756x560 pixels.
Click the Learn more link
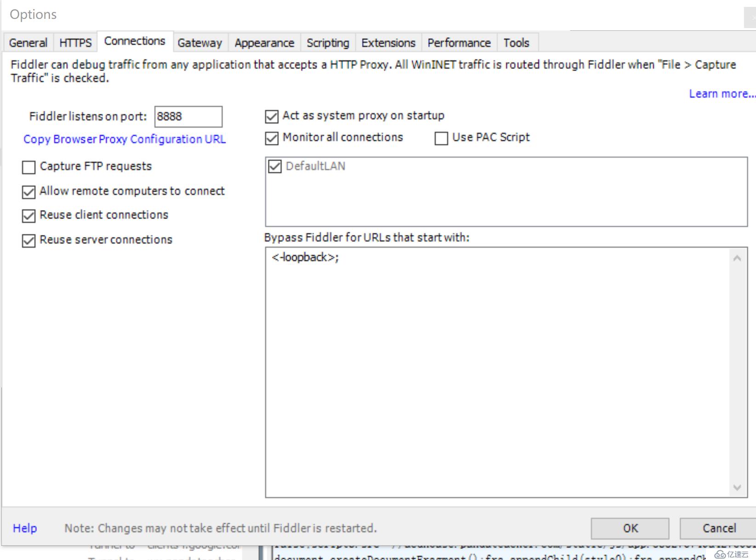point(722,94)
